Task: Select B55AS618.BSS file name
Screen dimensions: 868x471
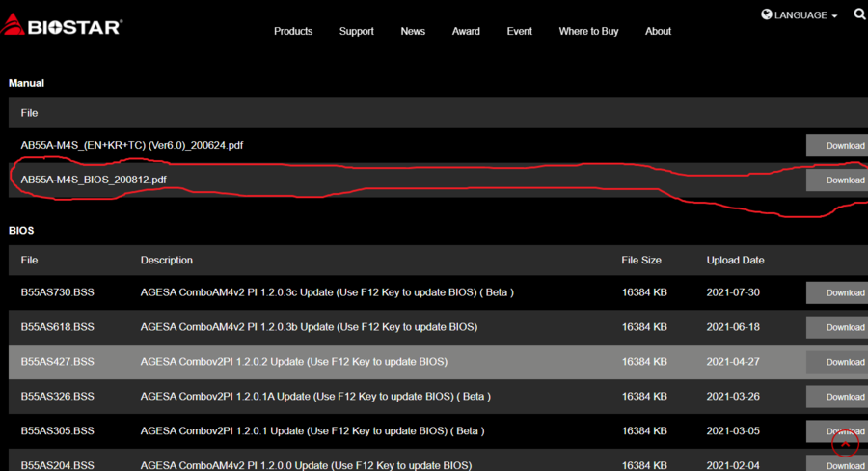Action: 58,327
